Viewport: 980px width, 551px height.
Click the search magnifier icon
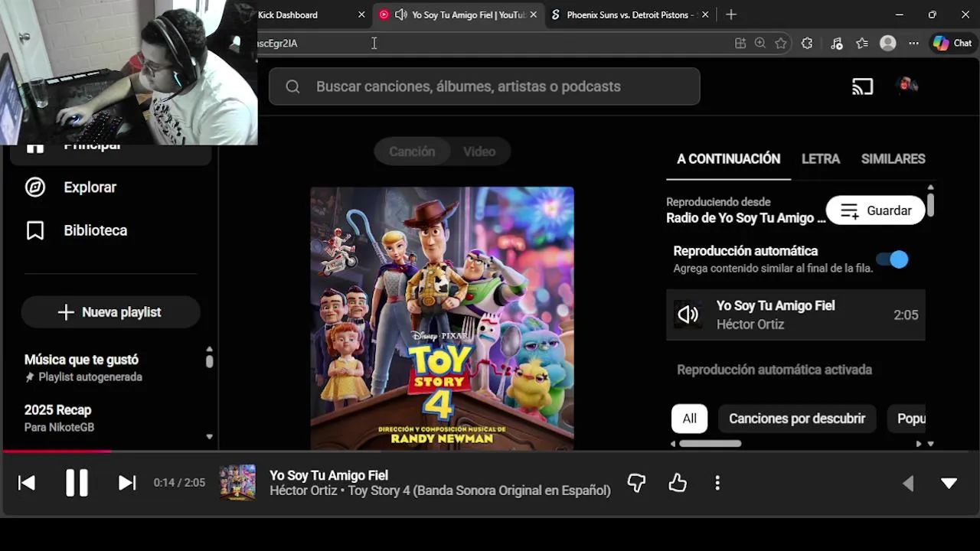(292, 86)
